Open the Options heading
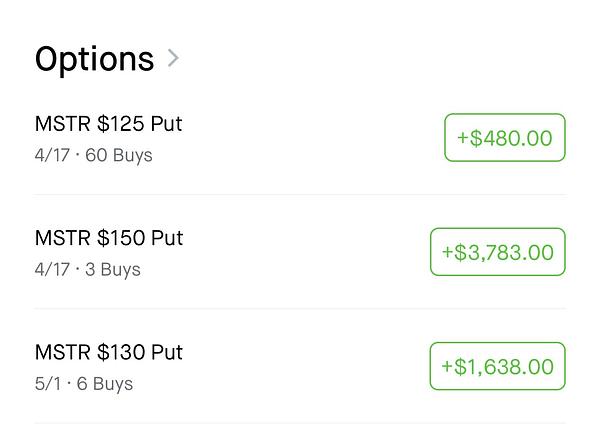Viewport: 600px width, 436px height. pyautogui.click(x=94, y=59)
